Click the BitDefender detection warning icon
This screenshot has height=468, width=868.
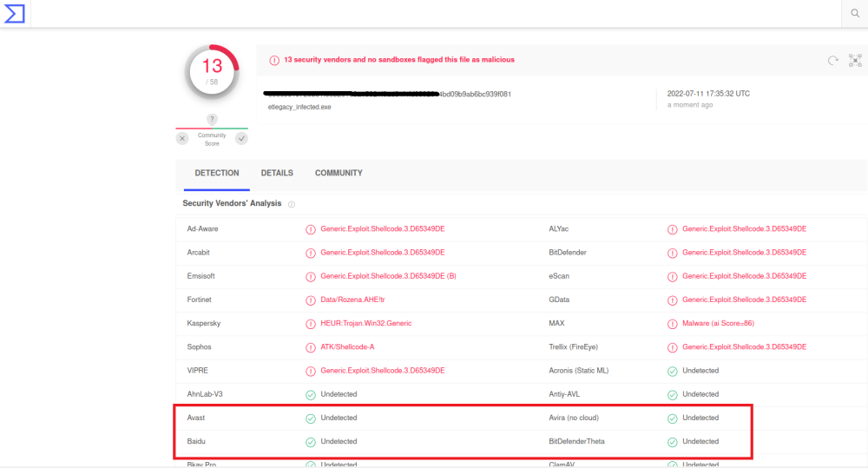[x=672, y=254]
